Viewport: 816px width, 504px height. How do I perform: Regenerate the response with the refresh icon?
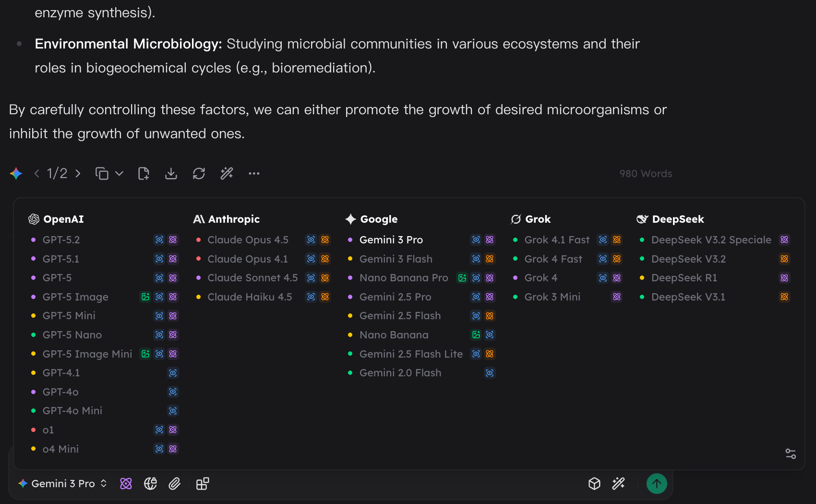(199, 173)
